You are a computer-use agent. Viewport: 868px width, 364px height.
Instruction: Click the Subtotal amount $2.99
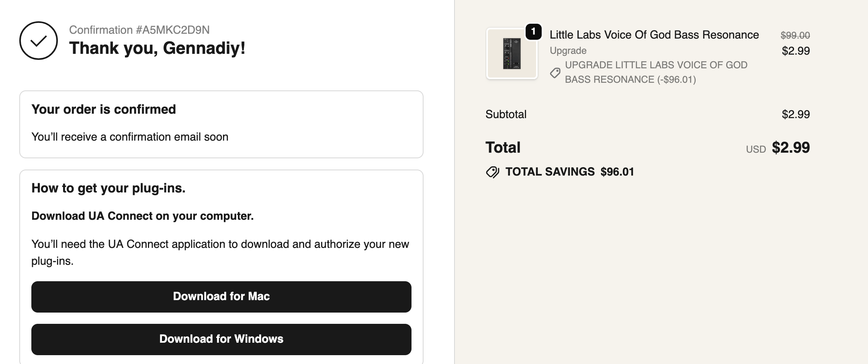point(795,115)
